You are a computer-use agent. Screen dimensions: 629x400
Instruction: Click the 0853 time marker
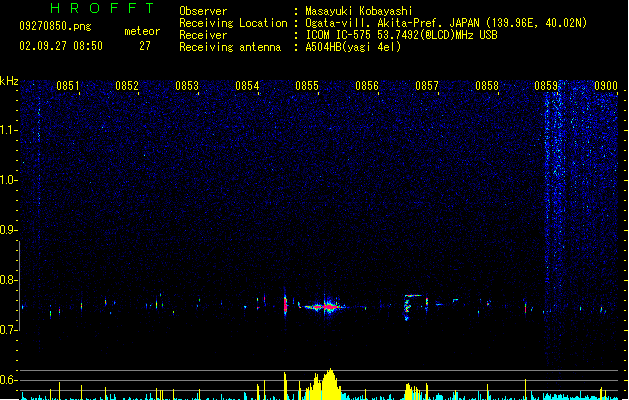[187, 86]
